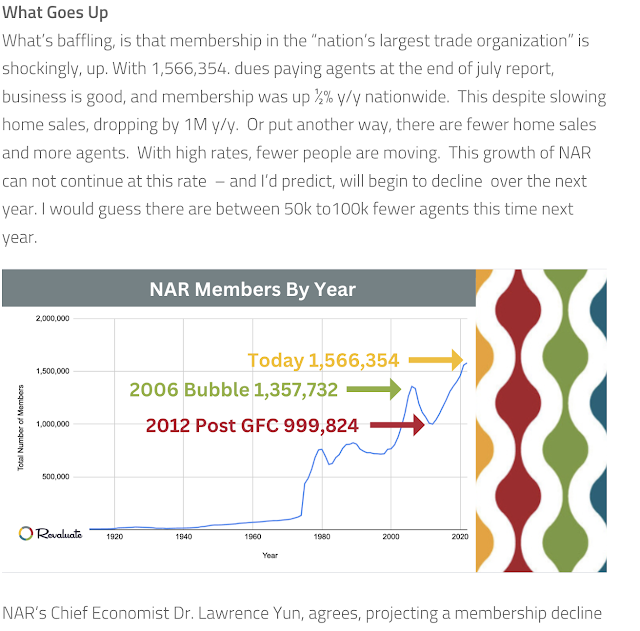
Task: Click the green arrow pointing to 2006 peak
Action: 374,389
